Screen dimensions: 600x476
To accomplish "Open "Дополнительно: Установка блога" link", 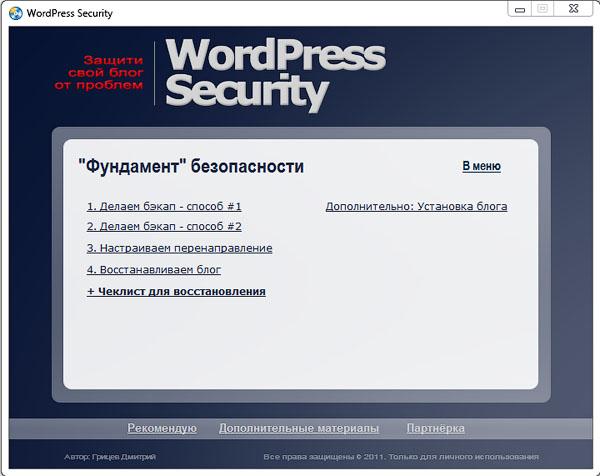I will [416, 206].
